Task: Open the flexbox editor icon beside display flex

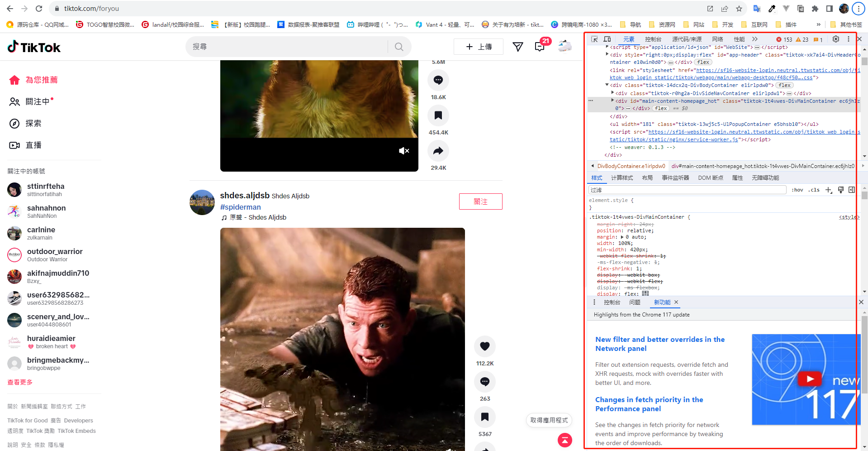Action: tap(645, 293)
